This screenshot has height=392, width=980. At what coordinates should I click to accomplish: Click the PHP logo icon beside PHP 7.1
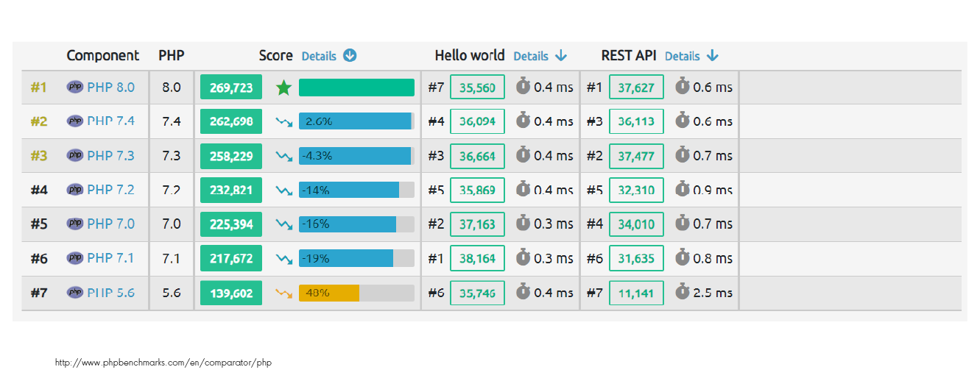pos(75,258)
